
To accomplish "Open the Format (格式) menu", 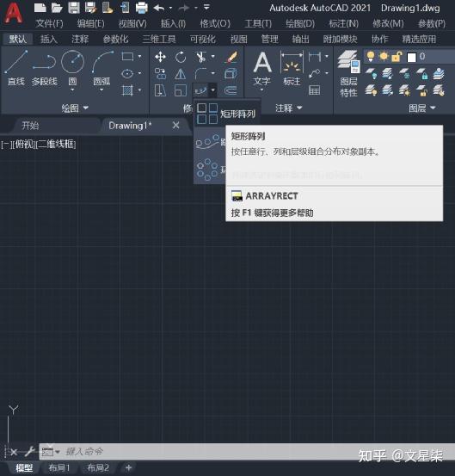I will tap(215, 23).
